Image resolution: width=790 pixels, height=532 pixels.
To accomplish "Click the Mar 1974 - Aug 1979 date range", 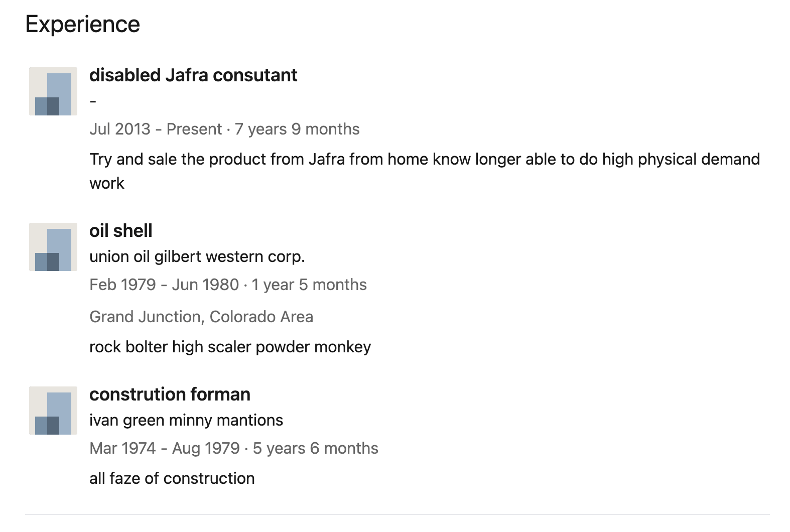I will pyautogui.click(x=165, y=448).
